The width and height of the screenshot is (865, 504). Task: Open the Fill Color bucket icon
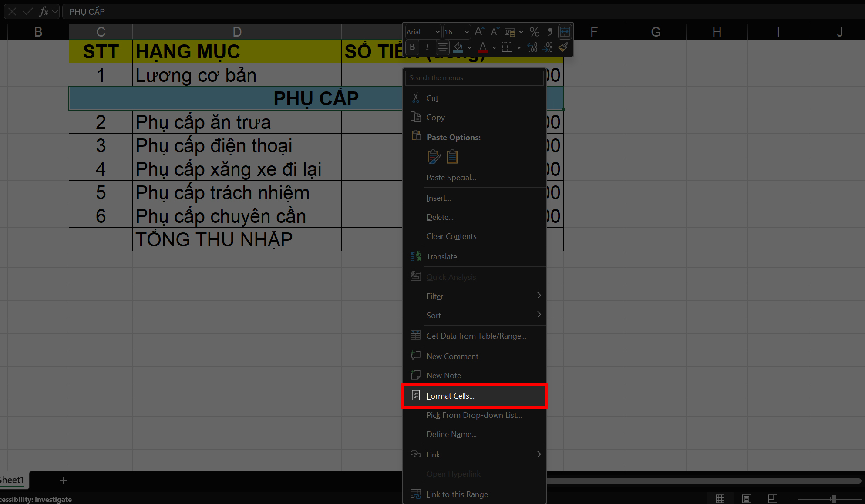(458, 47)
